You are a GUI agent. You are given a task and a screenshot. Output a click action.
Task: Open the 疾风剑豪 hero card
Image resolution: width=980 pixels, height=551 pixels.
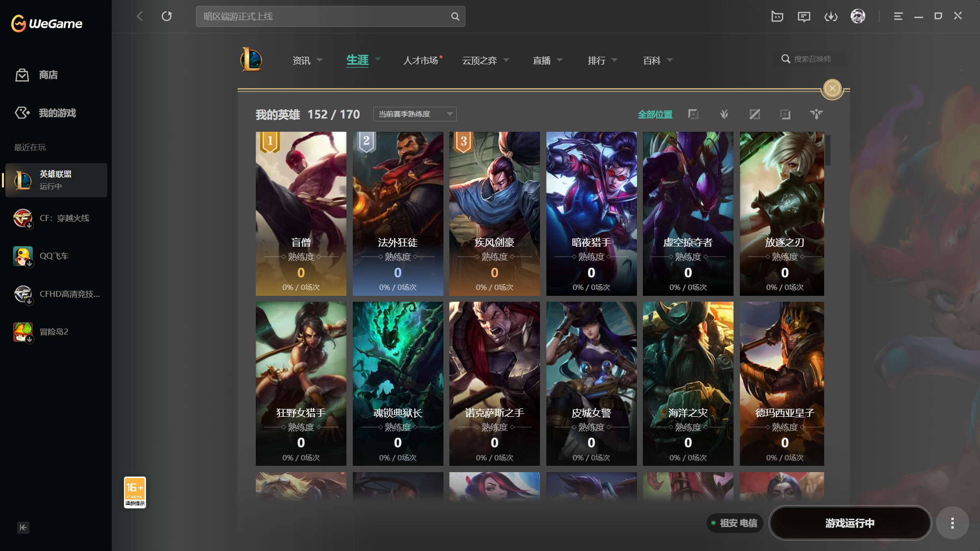pos(494,214)
